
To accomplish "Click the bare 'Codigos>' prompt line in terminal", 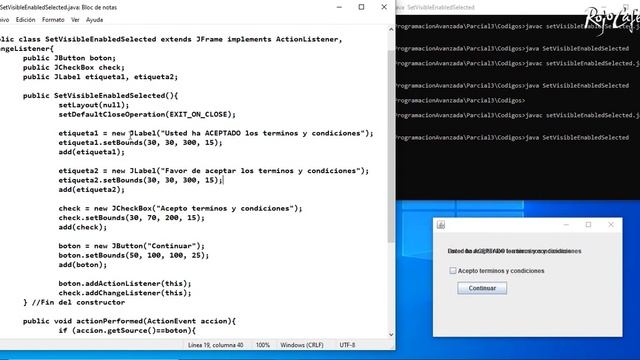I will 460,100.
